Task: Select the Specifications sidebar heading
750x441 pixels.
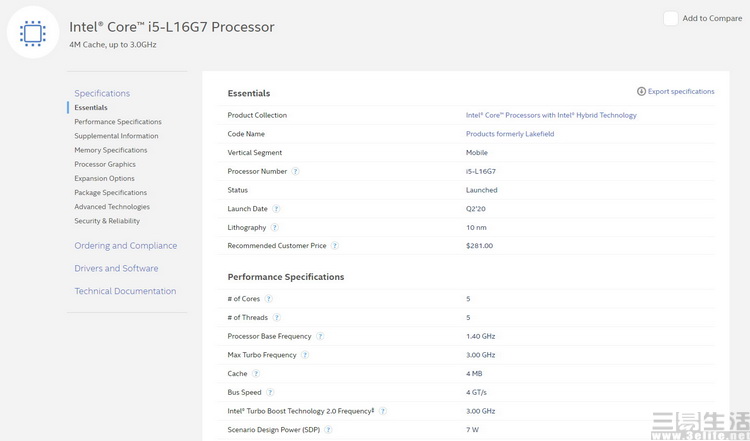Action: pyautogui.click(x=102, y=93)
